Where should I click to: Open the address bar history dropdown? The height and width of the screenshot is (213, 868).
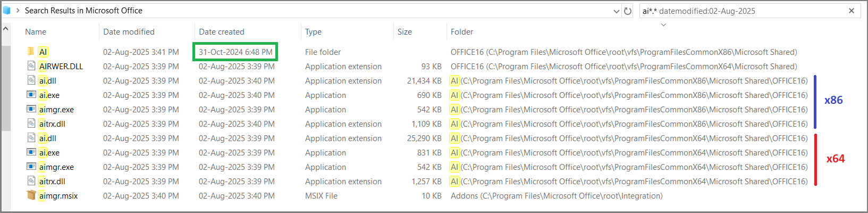pos(616,11)
